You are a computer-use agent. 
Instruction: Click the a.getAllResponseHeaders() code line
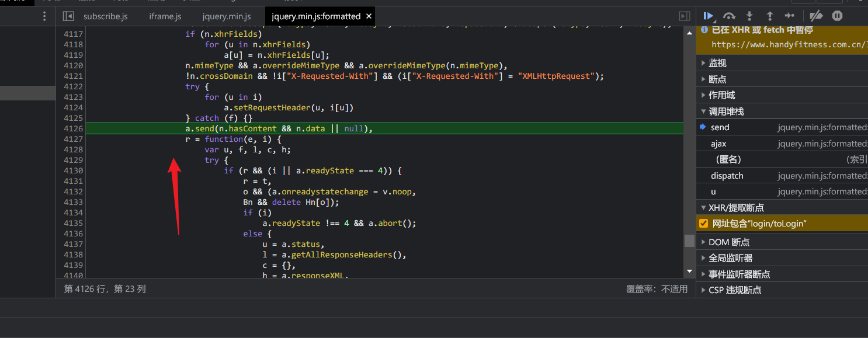(334, 255)
